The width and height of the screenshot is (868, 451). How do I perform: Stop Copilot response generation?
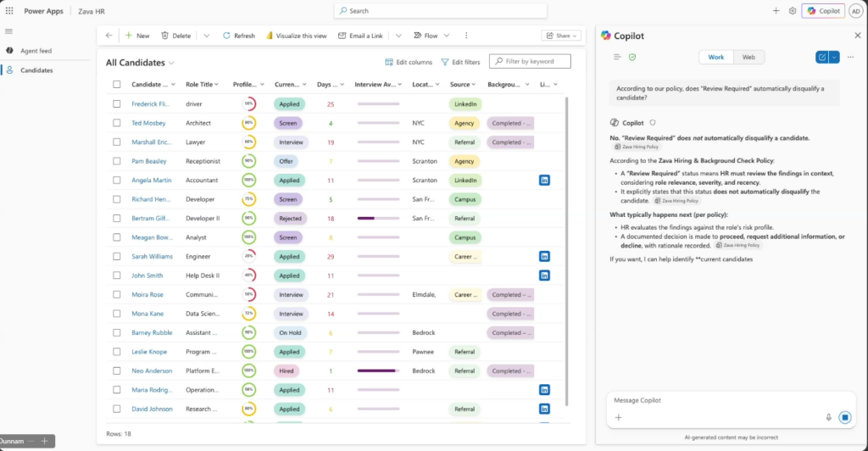click(844, 417)
